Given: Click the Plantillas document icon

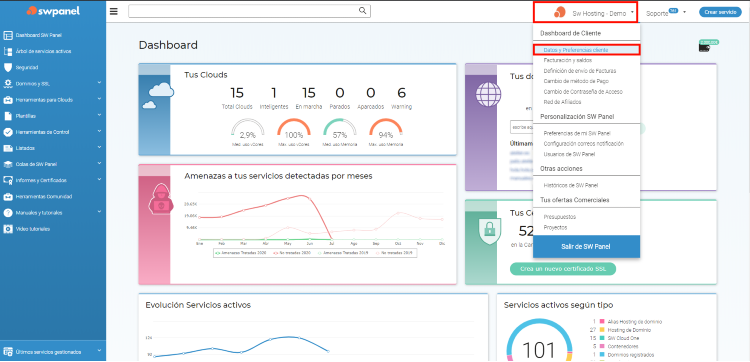Looking at the screenshot, I should pyautogui.click(x=8, y=116).
